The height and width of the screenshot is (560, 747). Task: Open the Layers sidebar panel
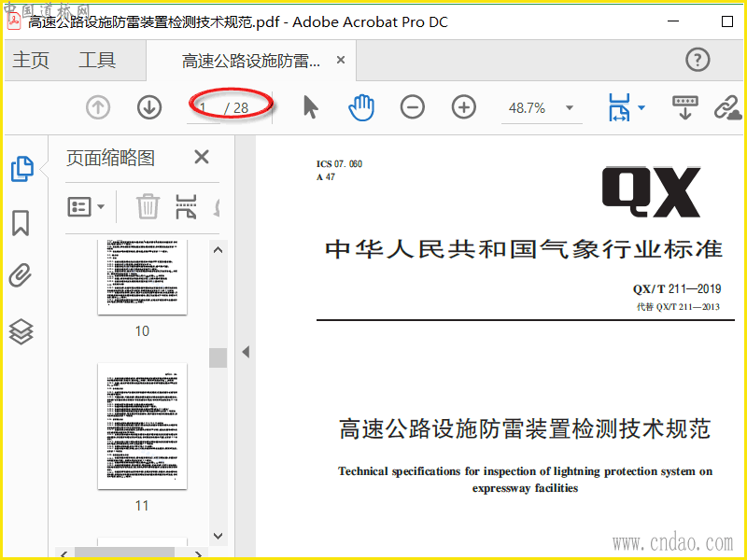[21, 331]
